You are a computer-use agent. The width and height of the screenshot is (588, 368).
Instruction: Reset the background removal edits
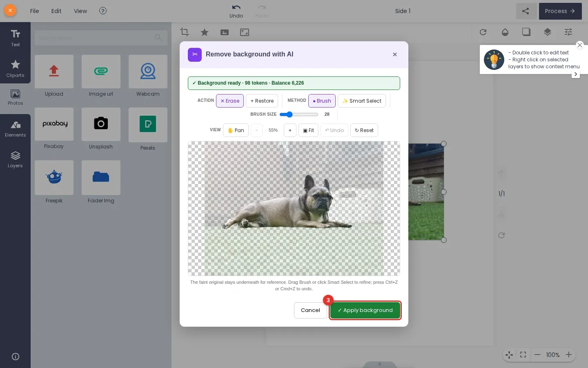pos(364,130)
